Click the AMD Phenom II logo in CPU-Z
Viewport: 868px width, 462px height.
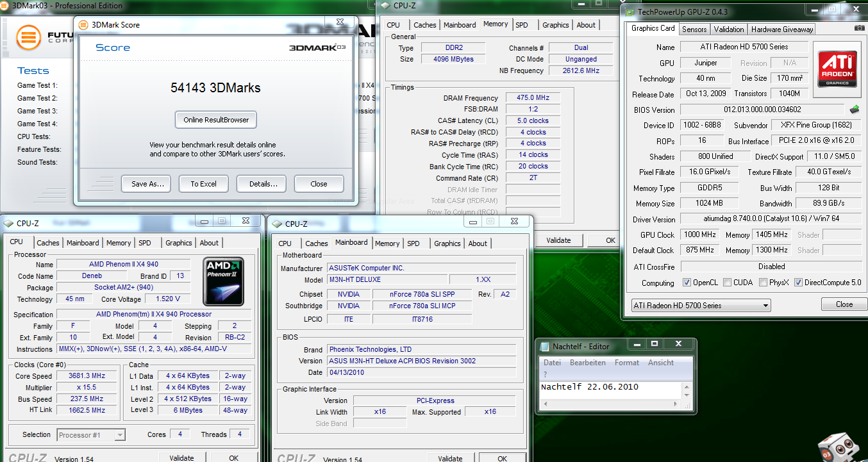[x=223, y=281]
